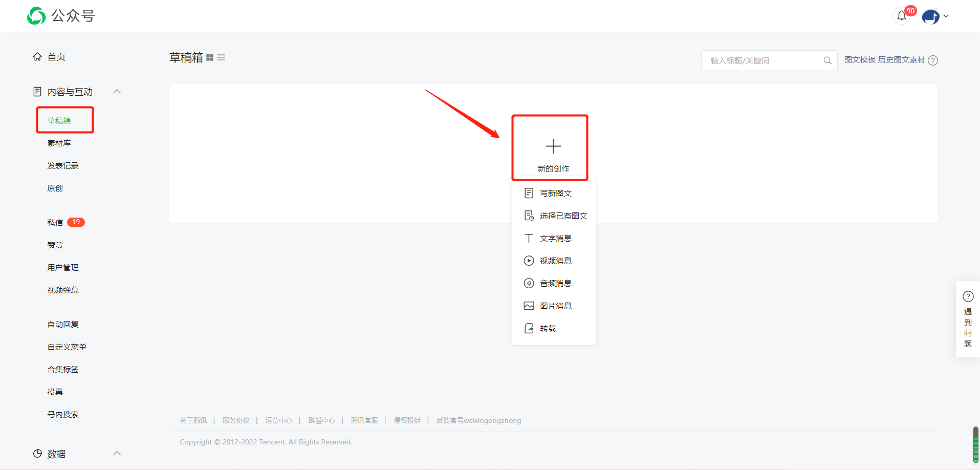Collapse the 内容与互动 section chevron
980x470 pixels.
click(x=117, y=92)
